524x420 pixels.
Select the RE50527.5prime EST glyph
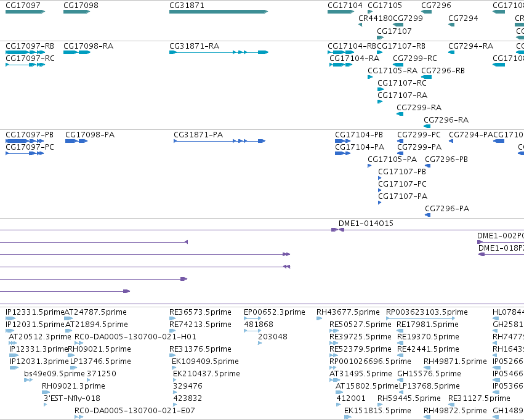[334, 331]
